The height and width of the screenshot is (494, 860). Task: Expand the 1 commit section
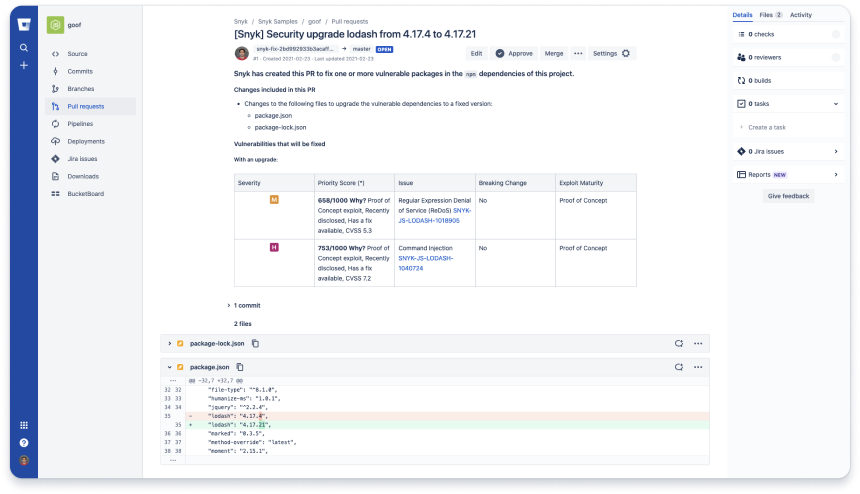[228, 305]
